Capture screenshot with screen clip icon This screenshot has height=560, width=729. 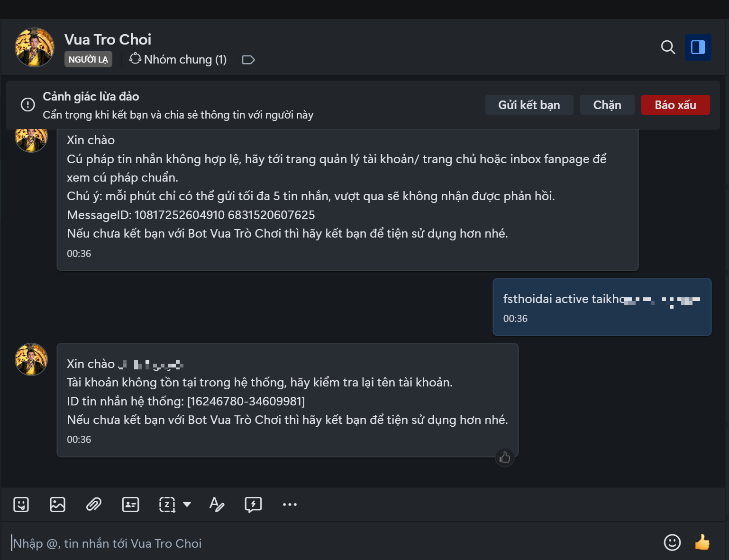click(x=167, y=505)
